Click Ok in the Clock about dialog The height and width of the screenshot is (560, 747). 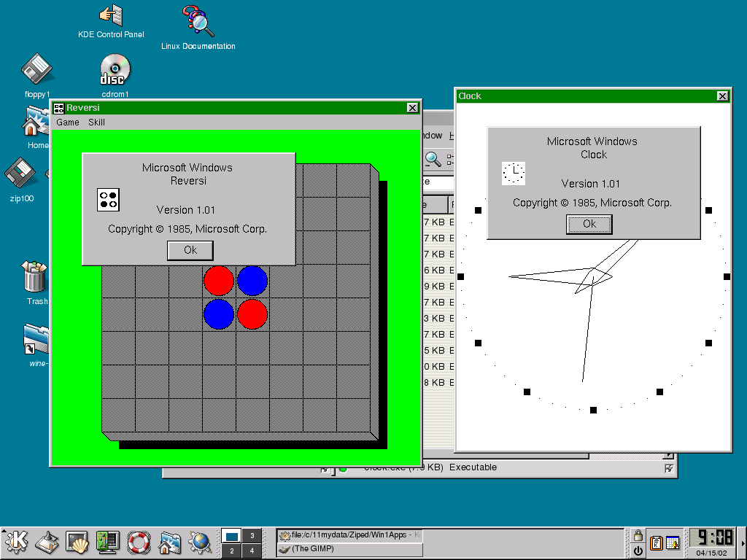point(589,225)
